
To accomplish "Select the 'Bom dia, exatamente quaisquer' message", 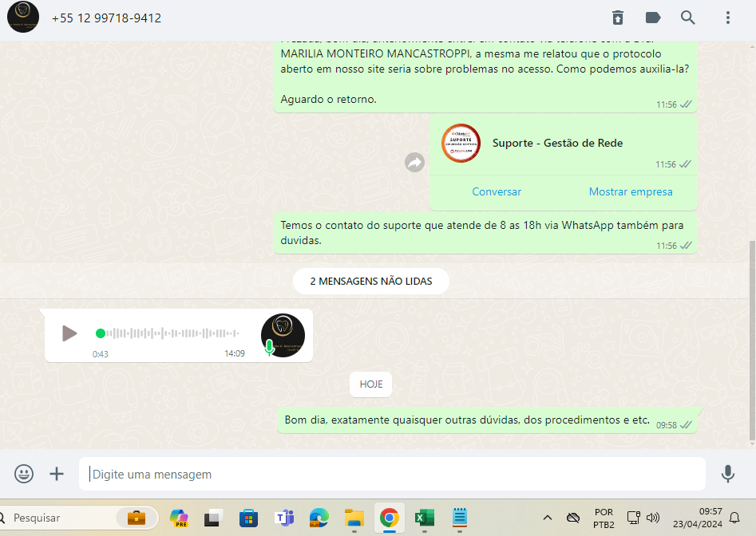I will tap(488, 420).
